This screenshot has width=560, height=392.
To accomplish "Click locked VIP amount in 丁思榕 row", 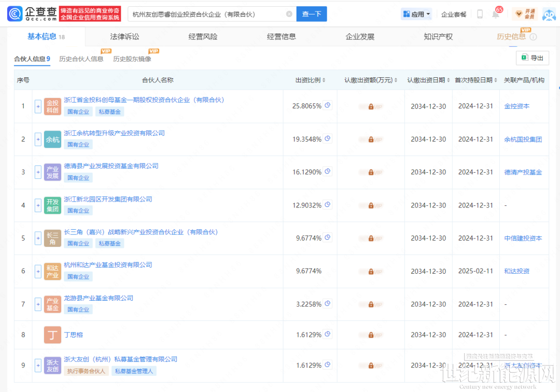I will tap(371, 335).
